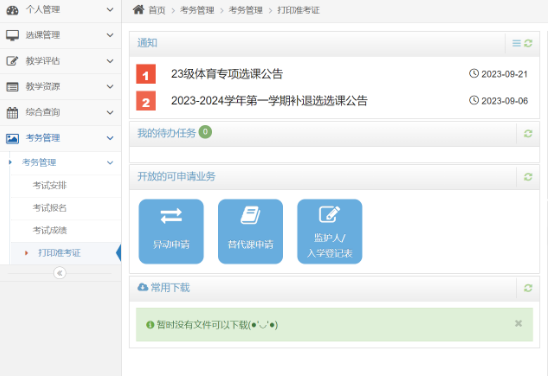The image size is (549, 384).
Task: Click 首页 breadcrumb link
Action: tap(157, 10)
